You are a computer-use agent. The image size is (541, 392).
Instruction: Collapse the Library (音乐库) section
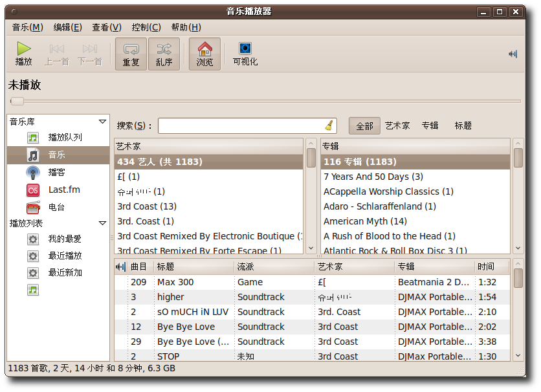102,122
